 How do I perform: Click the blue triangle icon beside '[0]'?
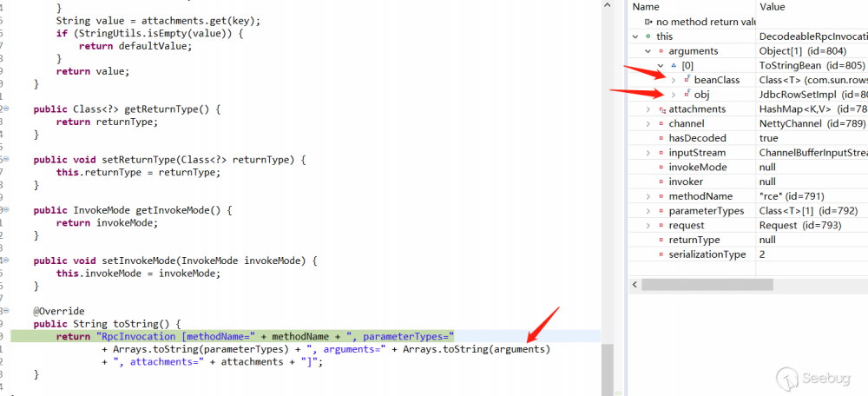(674, 65)
